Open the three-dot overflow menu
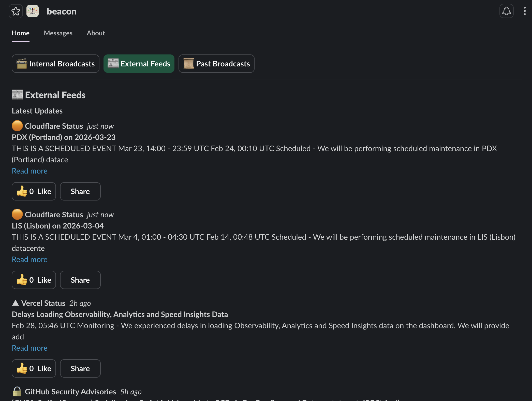The image size is (532, 401). 524,11
